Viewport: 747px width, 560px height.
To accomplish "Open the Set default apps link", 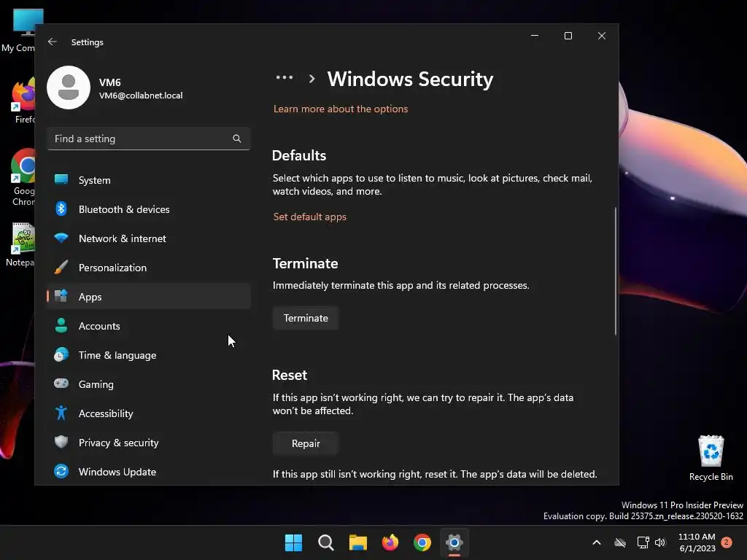I will (x=309, y=217).
